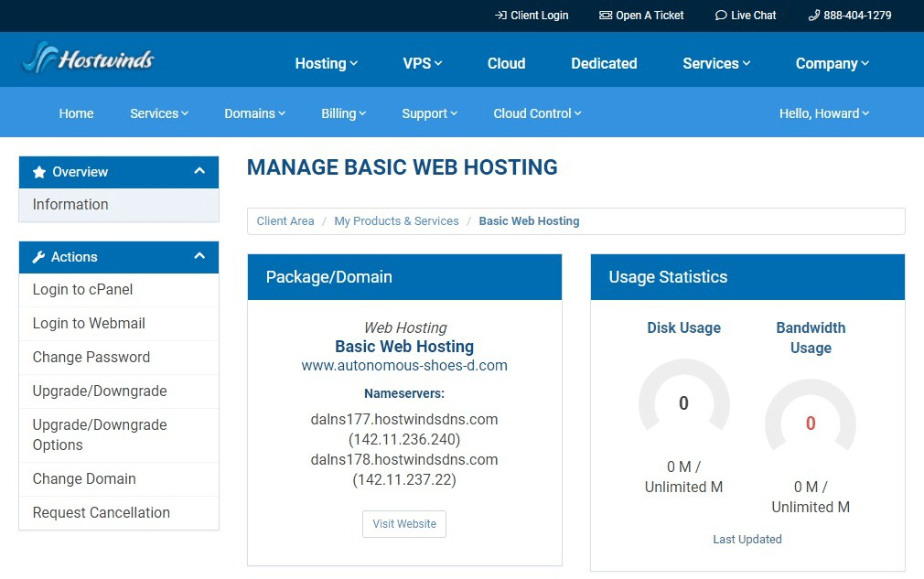Screen dimensions: 924x579
Task: Click the Live Chat speech bubble icon
Action: pyautogui.click(x=720, y=15)
